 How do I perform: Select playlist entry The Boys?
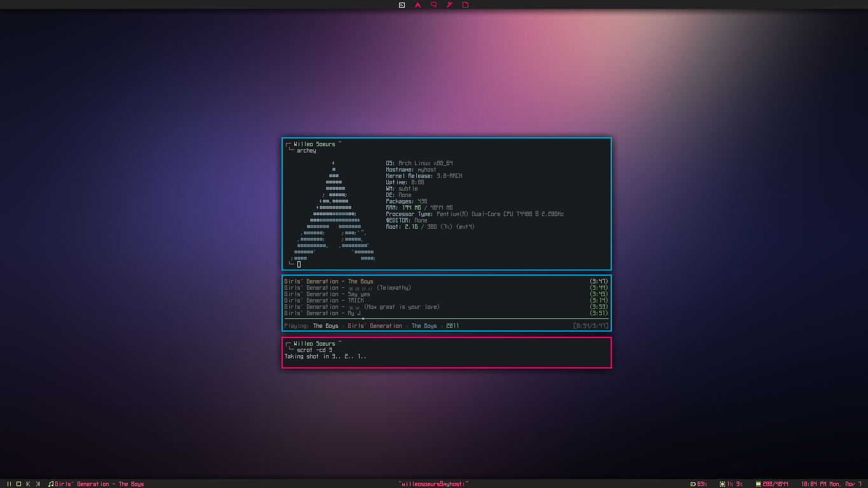446,281
